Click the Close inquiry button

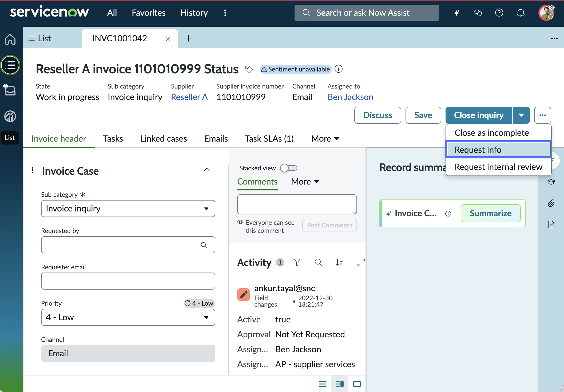click(479, 115)
